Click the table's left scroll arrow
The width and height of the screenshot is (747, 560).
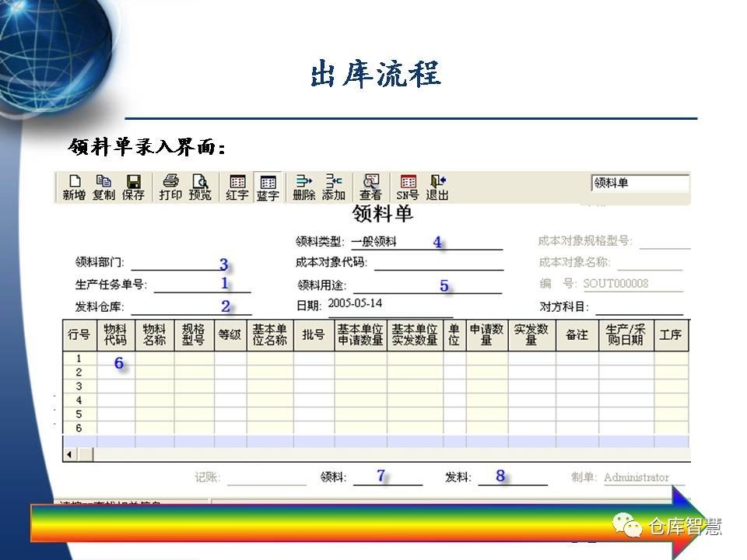click(69, 453)
